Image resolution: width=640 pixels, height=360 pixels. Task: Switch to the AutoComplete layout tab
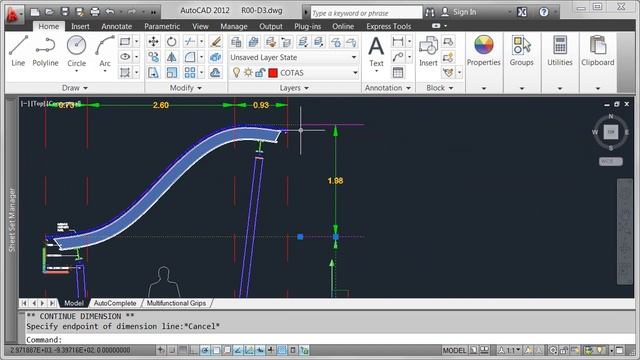pos(115,303)
